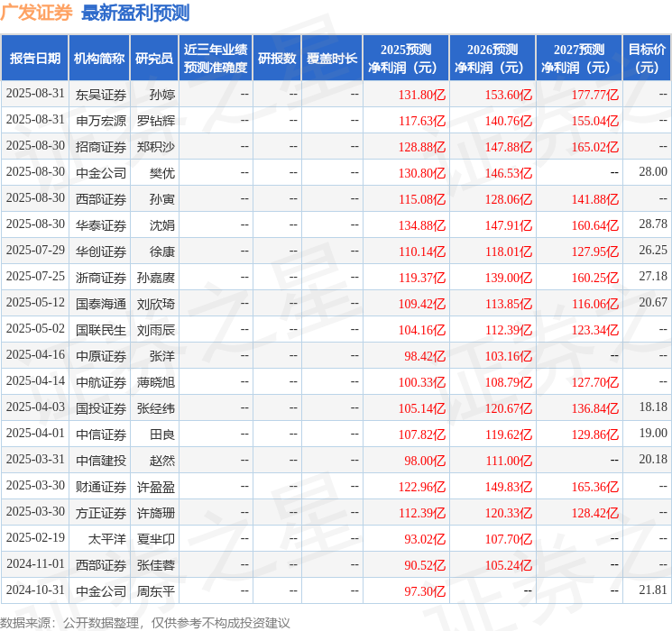Click target price 28.00
672x631 pixels.
[x=653, y=171]
